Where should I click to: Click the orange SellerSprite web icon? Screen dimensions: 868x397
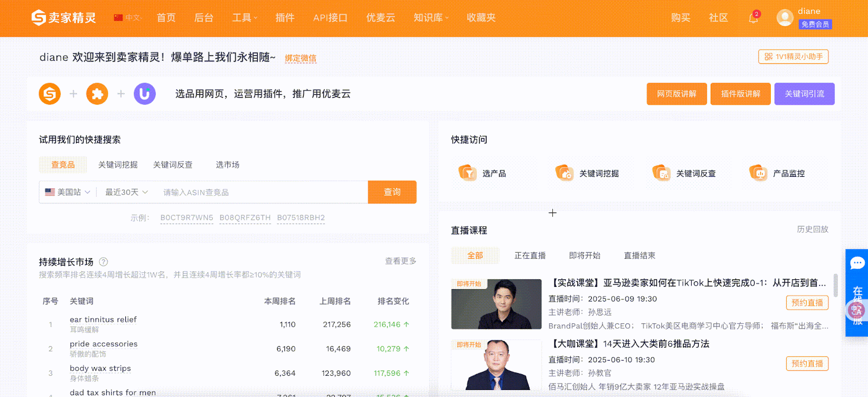point(50,94)
